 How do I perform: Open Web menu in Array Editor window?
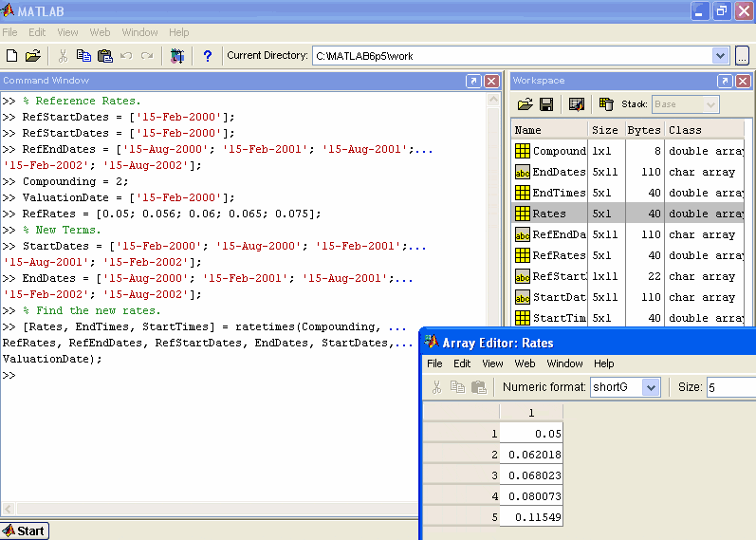[x=525, y=363]
